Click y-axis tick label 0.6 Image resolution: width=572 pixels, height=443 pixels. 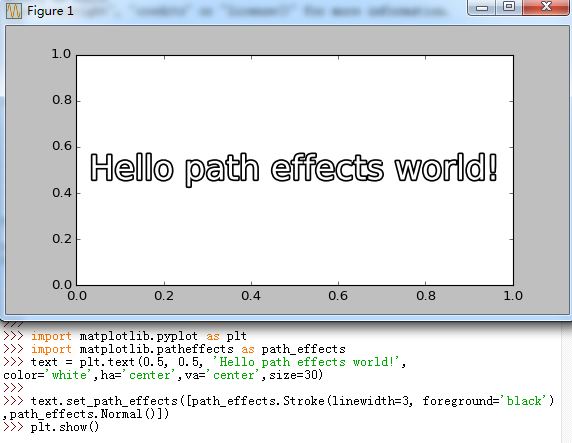(62, 146)
